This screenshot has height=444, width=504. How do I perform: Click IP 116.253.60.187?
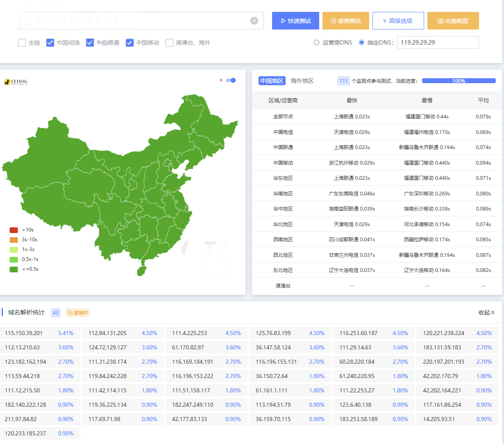[x=359, y=333]
